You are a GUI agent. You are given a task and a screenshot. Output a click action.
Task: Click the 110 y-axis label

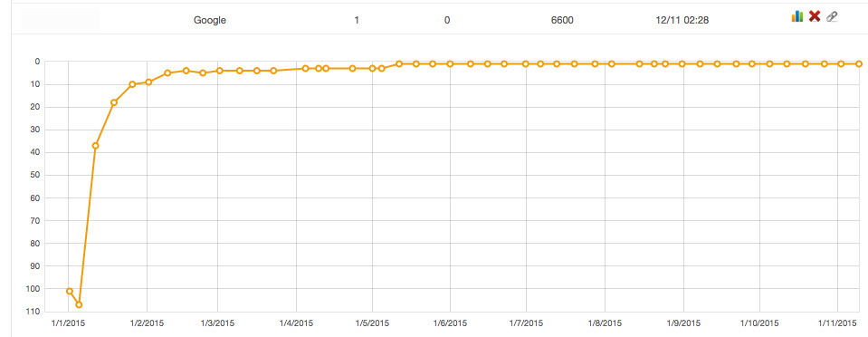[x=34, y=312]
